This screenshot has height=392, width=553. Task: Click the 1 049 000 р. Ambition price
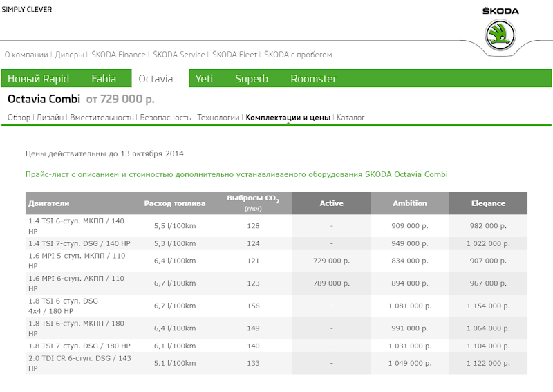point(410,363)
